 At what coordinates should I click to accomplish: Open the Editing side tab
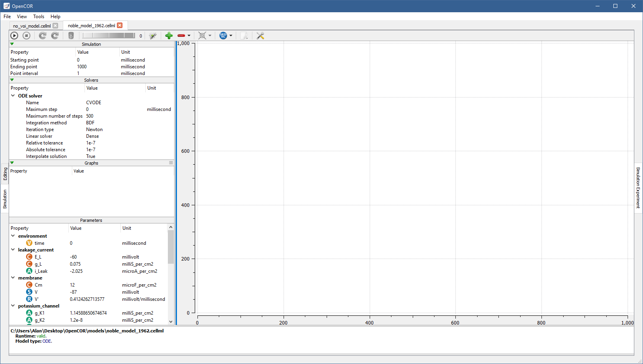click(5, 174)
